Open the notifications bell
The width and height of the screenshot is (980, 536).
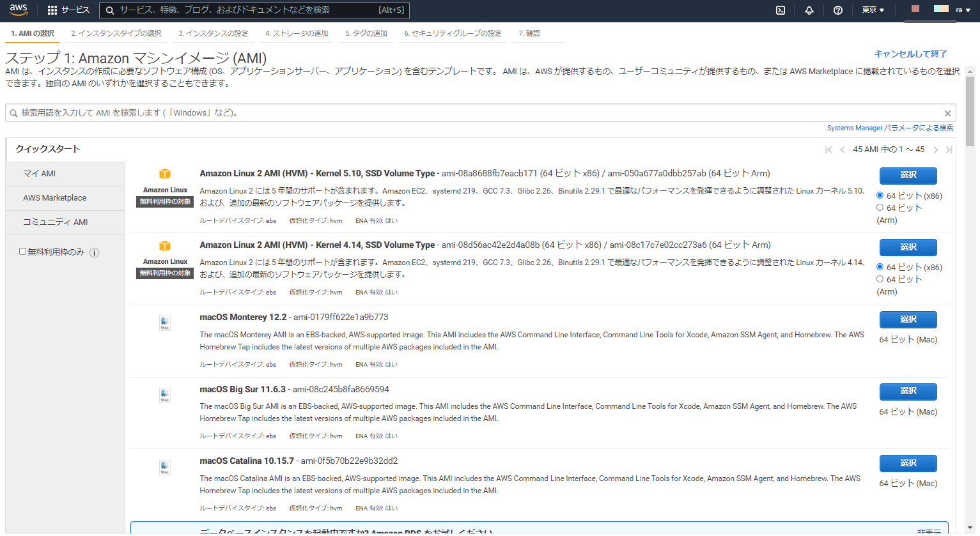click(809, 10)
